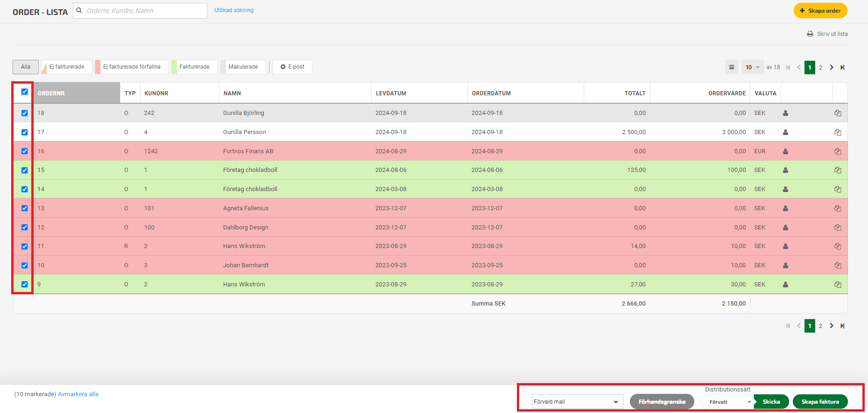868x413 pixels.
Task: Uncheck order 16 checkbox
Action: coord(25,151)
